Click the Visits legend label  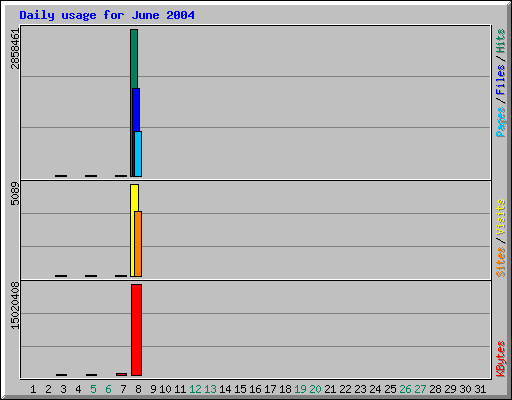(x=500, y=217)
